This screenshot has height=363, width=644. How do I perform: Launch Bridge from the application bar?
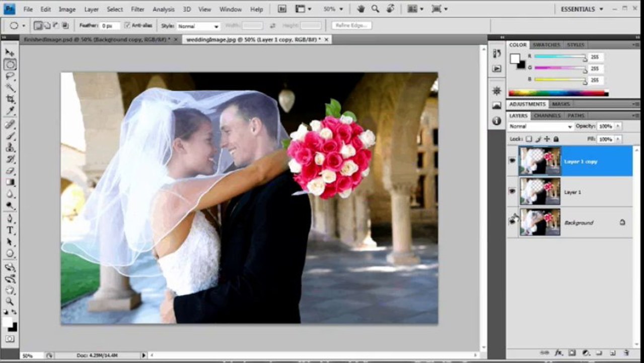282,9
